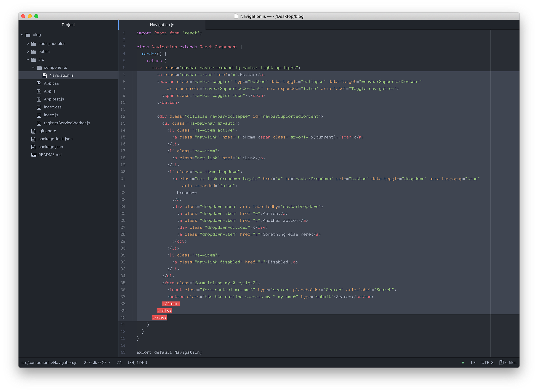Expand the public folder chevron
This screenshot has width=538, height=392.
tap(28, 52)
